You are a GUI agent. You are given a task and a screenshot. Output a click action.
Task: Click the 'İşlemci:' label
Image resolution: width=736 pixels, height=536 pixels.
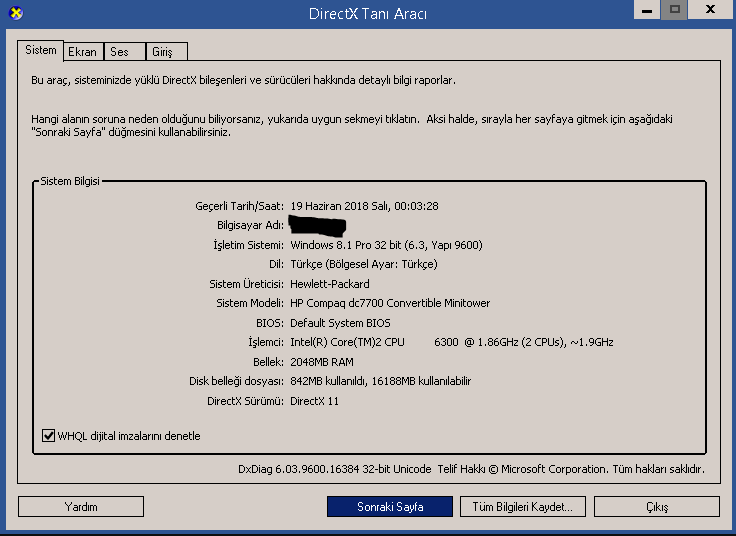tap(266, 342)
